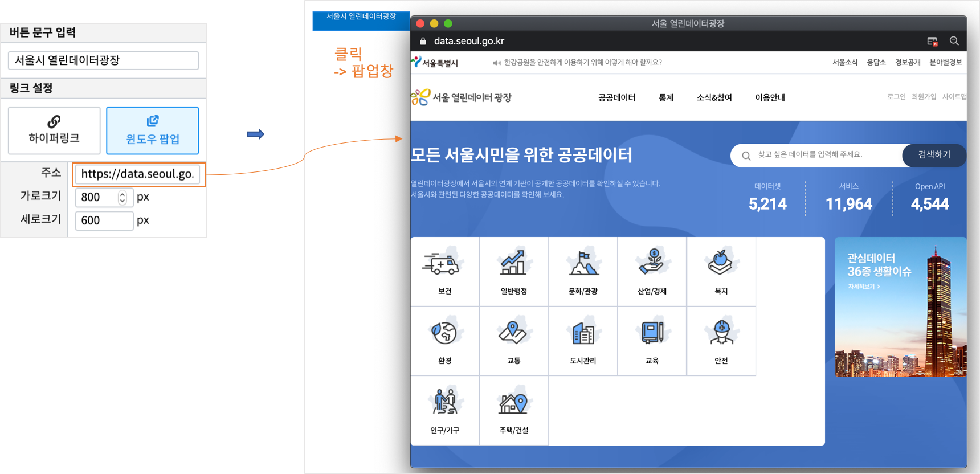Viewport: 980px width, 474px height.
Task: Click the 데이터셋 count 5,214
Action: [767, 203]
